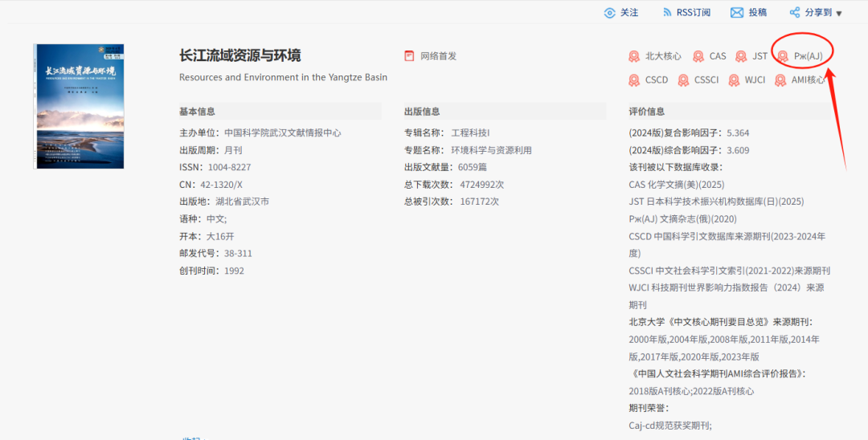868x440 pixels.
Task: Click journal title 长江流域资源与环境
Action: pyautogui.click(x=240, y=55)
